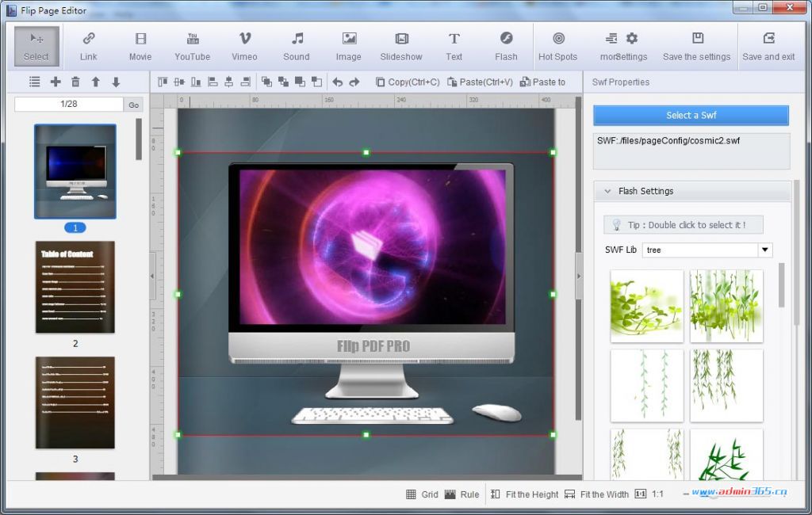The image size is (812, 515).
Task: Set zoom to 1:1
Action: click(649, 494)
